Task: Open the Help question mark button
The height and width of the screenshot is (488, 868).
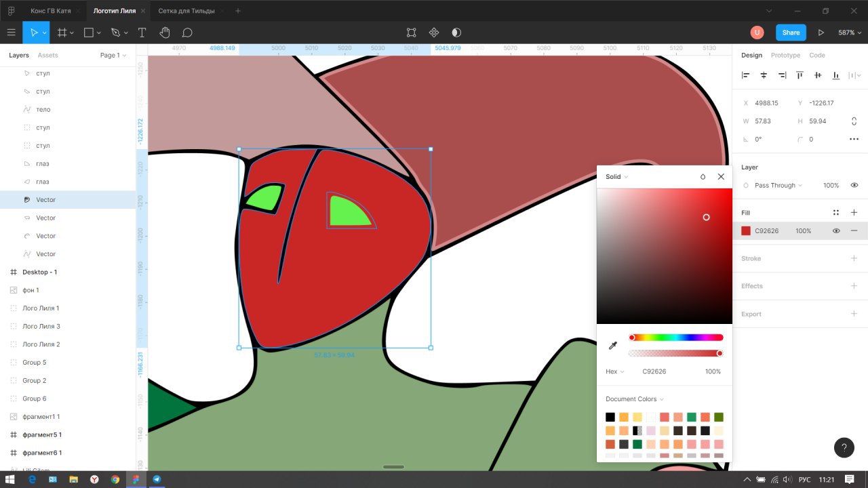Action: 844,447
